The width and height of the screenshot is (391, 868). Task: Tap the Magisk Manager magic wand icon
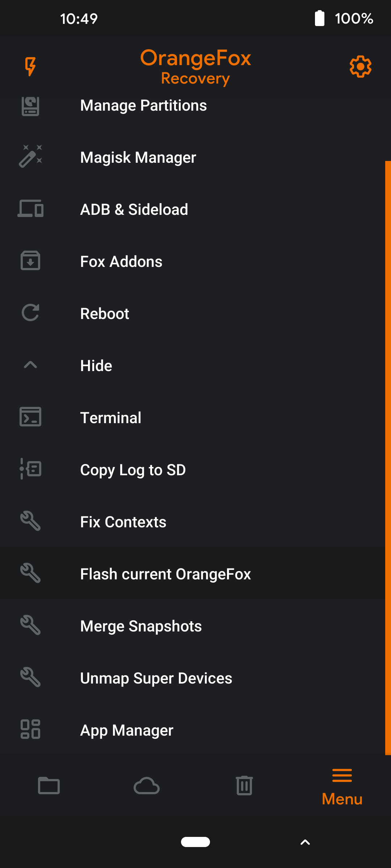pos(30,157)
